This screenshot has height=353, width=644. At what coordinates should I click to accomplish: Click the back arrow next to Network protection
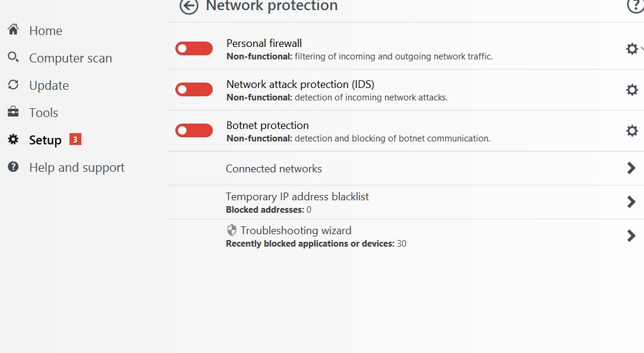click(189, 7)
